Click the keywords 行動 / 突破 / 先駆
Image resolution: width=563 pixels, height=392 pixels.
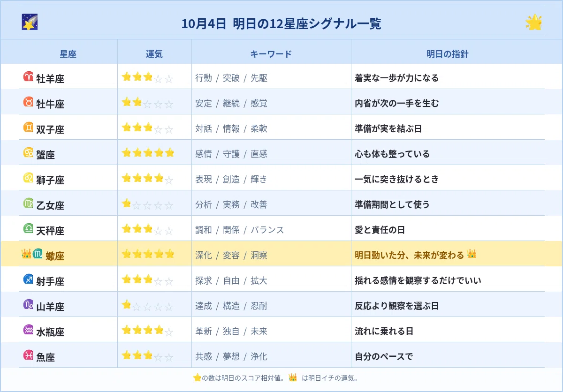tap(231, 78)
